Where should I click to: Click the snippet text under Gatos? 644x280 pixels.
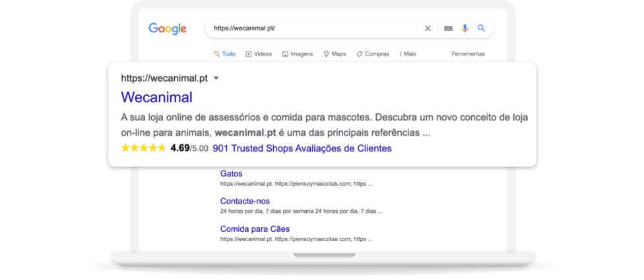click(296, 184)
